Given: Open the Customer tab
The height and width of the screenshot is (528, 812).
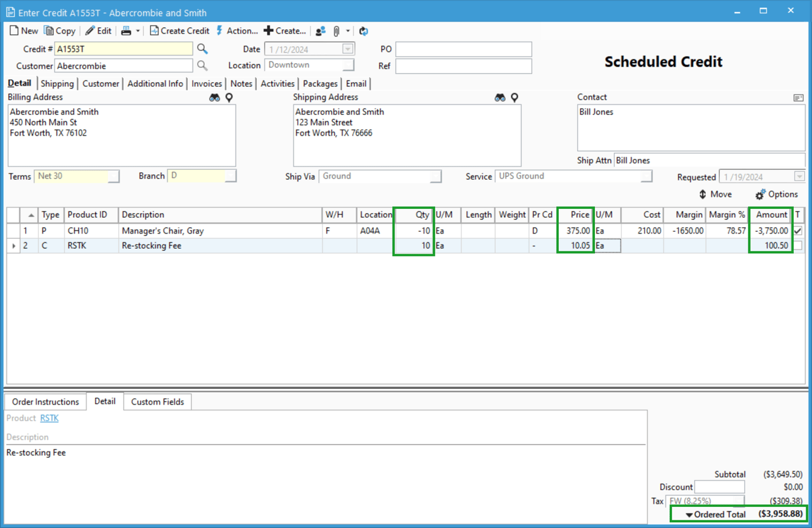Looking at the screenshot, I should [x=100, y=84].
